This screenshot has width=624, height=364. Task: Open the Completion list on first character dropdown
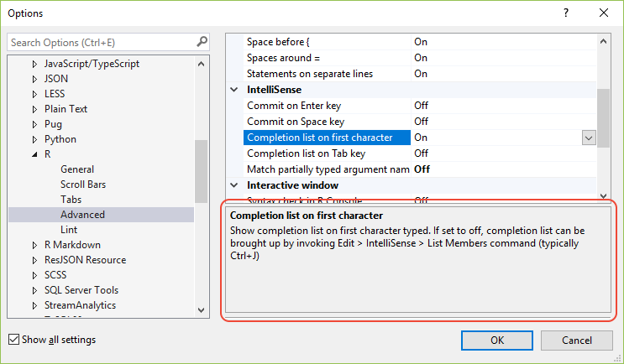[589, 138]
